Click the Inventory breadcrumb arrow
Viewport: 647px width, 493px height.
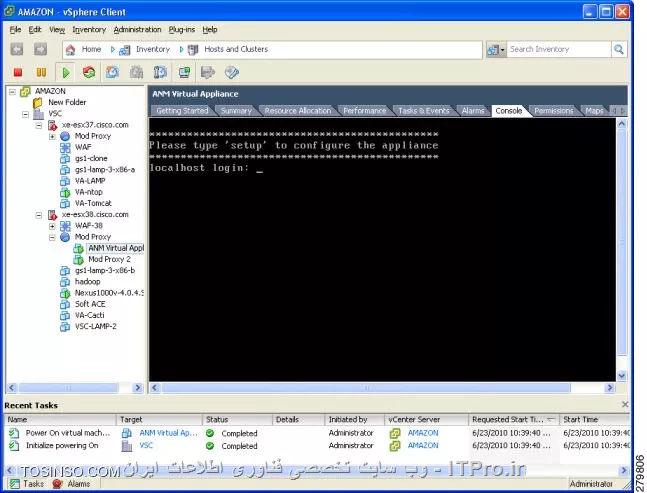coord(113,50)
